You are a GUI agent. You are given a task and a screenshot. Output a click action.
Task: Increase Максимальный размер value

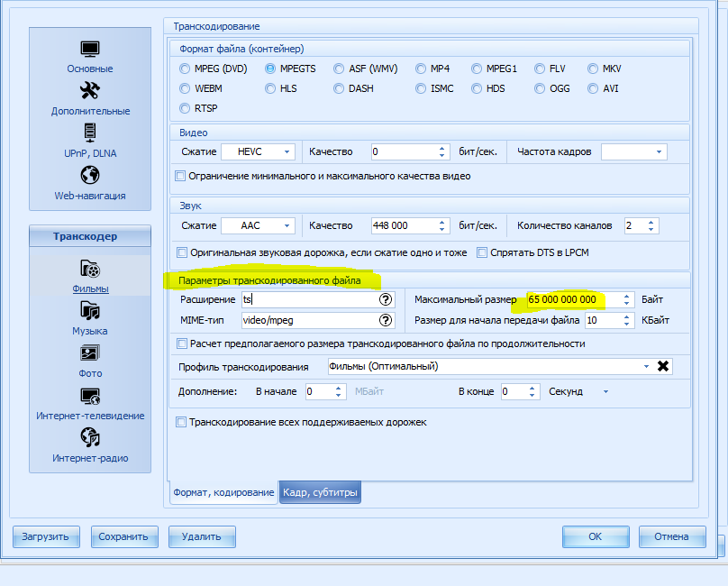coord(627,296)
